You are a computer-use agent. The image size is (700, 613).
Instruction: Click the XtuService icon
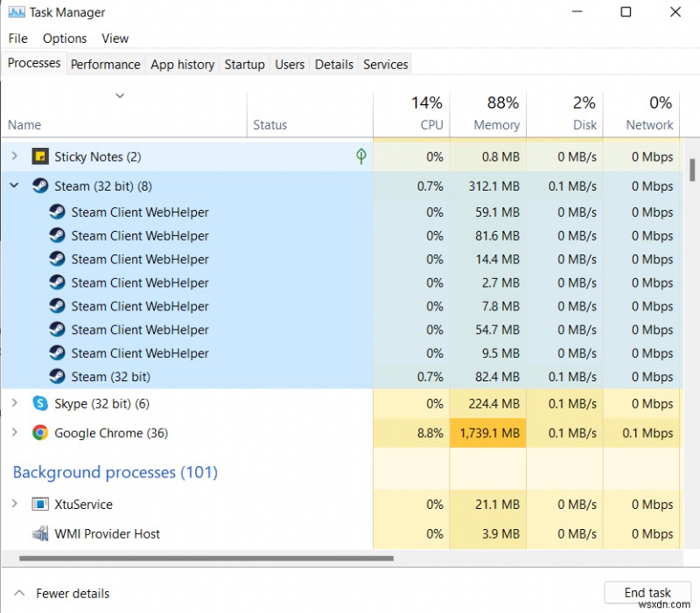(x=38, y=504)
